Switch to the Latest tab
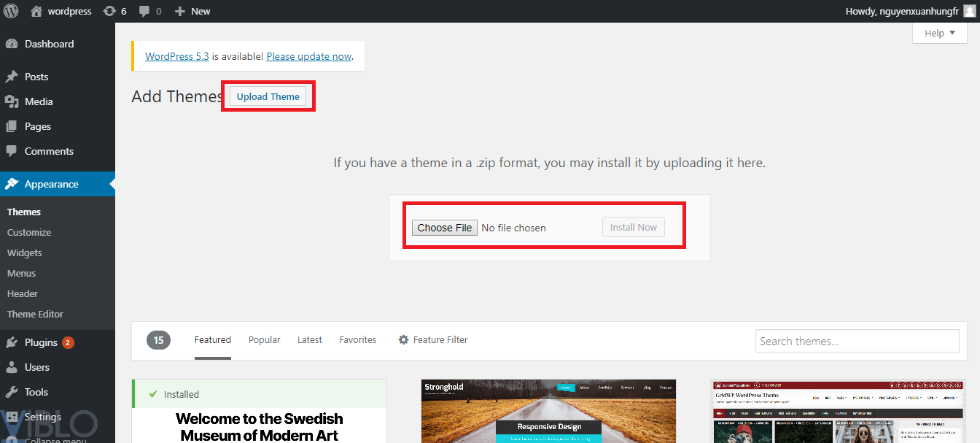This screenshot has height=443, width=980. [x=310, y=339]
